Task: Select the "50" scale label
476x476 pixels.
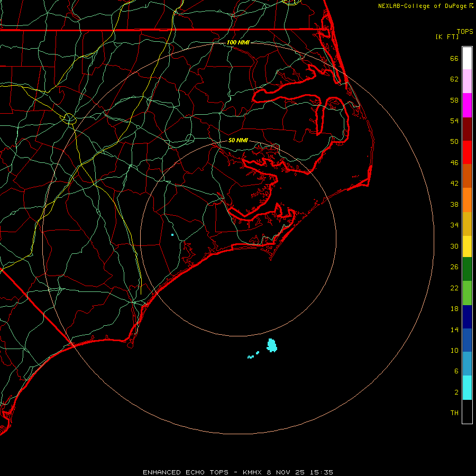Action: [x=454, y=142]
